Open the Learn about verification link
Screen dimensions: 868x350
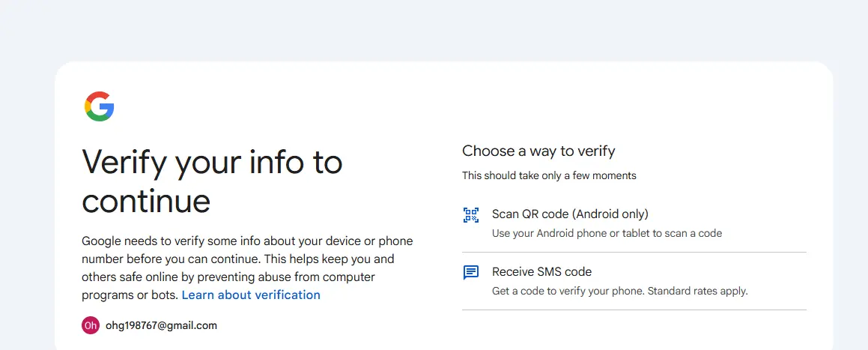tap(251, 295)
